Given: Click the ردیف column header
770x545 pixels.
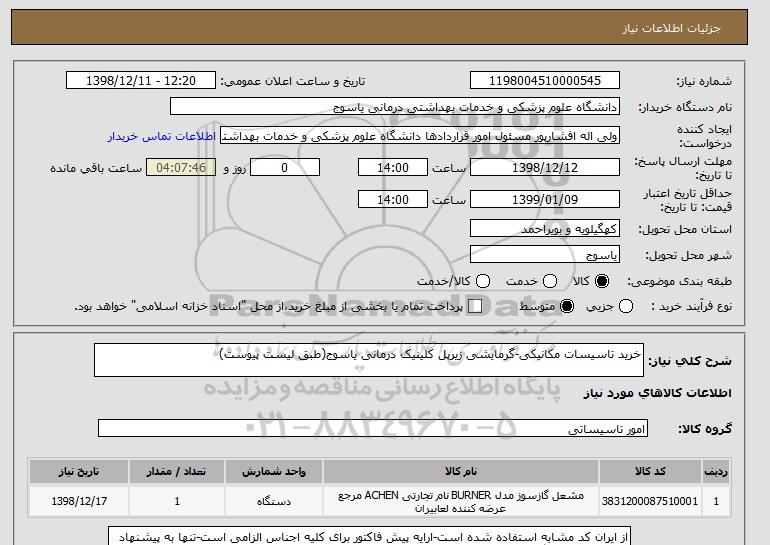Looking at the screenshot, I should pos(716,471).
